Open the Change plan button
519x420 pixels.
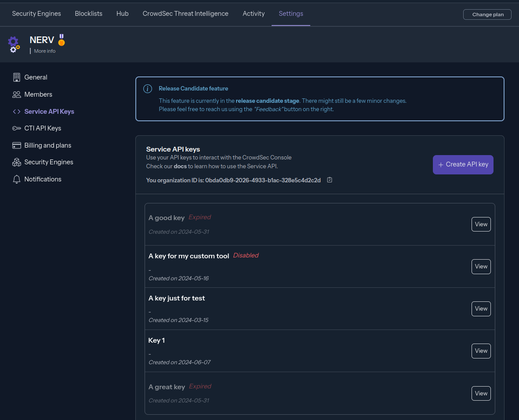[487, 14]
